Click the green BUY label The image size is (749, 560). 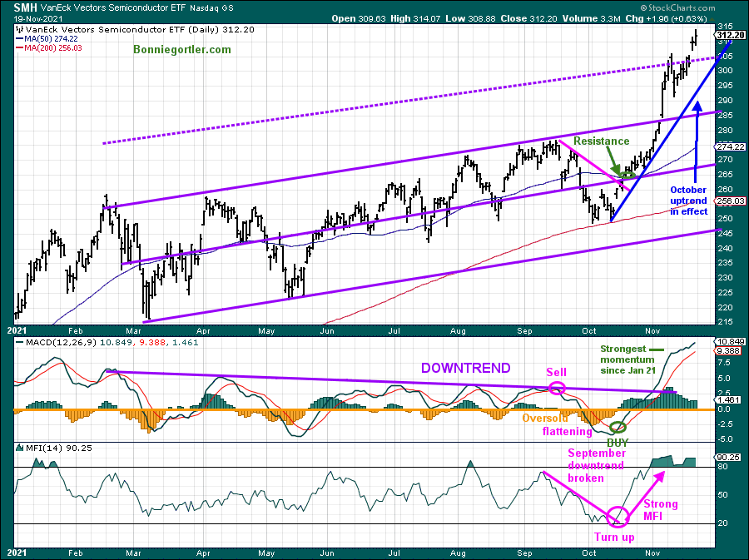point(618,443)
